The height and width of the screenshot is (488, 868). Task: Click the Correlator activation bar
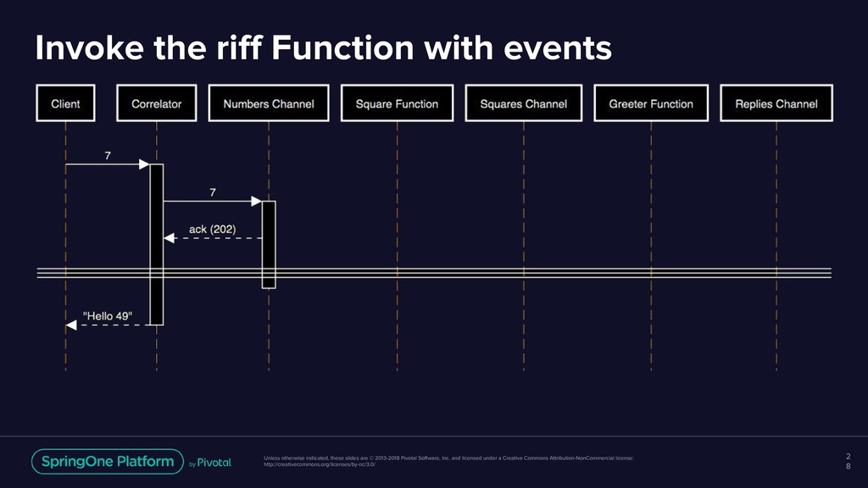click(x=157, y=245)
